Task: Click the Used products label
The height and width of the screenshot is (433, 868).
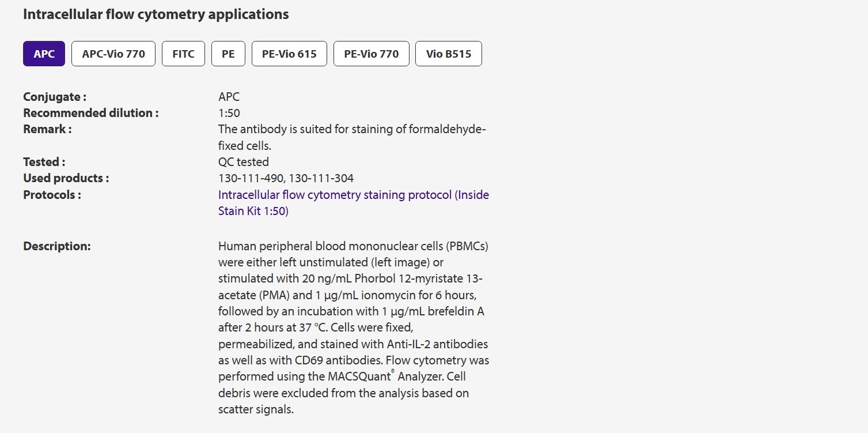Action: (x=66, y=178)
